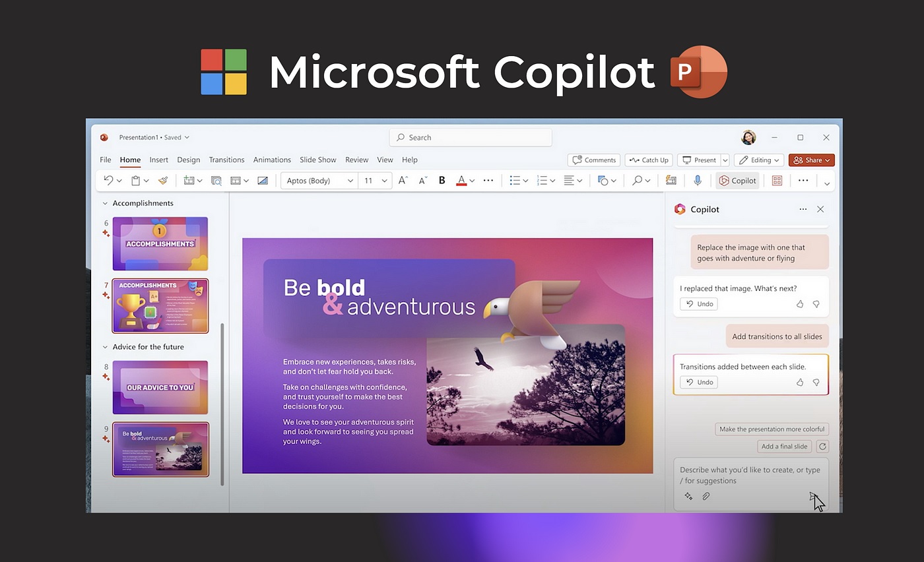Select slide 9 Be bold thumbnail
Image resolution: width=924 pixels, height=562 pixels.
[160, 449]
